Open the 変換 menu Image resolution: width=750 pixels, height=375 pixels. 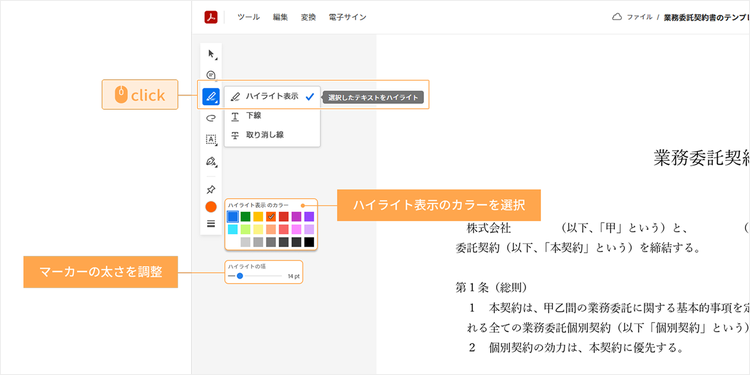309,17
